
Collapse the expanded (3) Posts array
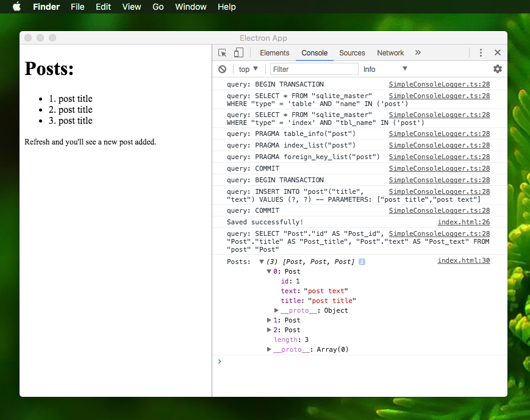click(x=262, y=260)
